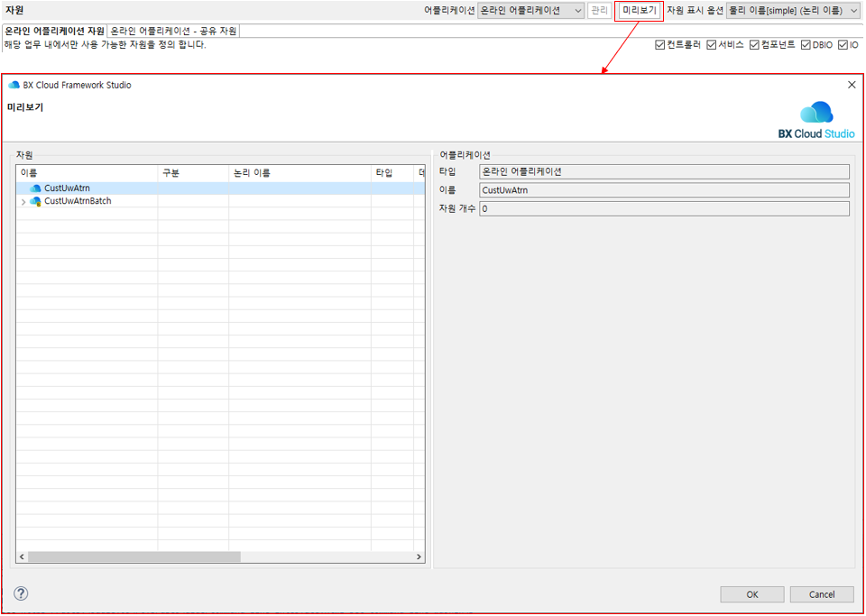Switch to the 온라인 어플리케이션 - 공유 자원 tab
This screenshot has width=866, height=616.
[172, 30]
